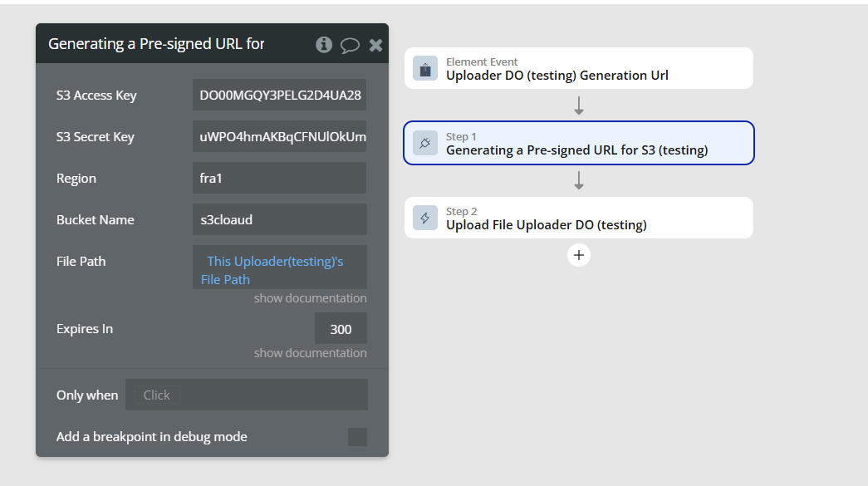Click the Bucket Name field s3cloaud
This screenshot has height=486, width=868.
coord(279,220)
